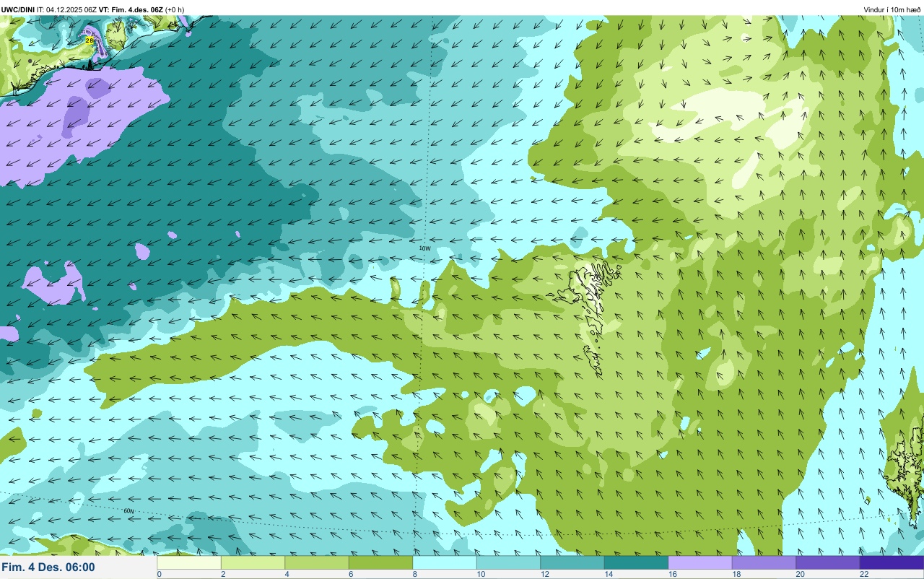
Task: Click the legend tick label '8'
Action: [x=414, y=574]
